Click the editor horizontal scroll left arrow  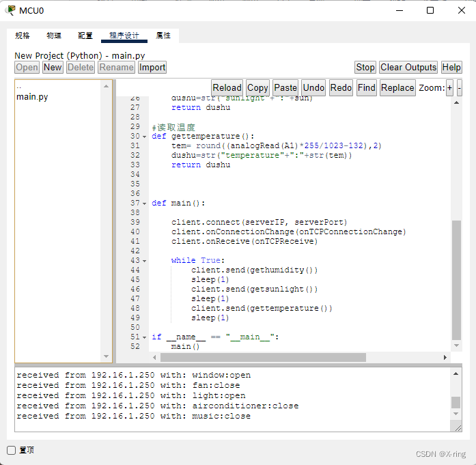point(154,357)
